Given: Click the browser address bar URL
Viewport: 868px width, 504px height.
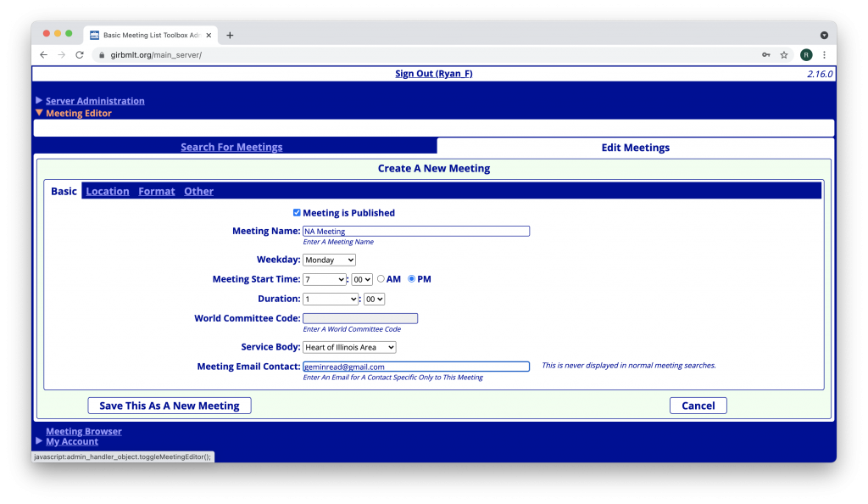Looking at the screenshot, I should 156,55.
